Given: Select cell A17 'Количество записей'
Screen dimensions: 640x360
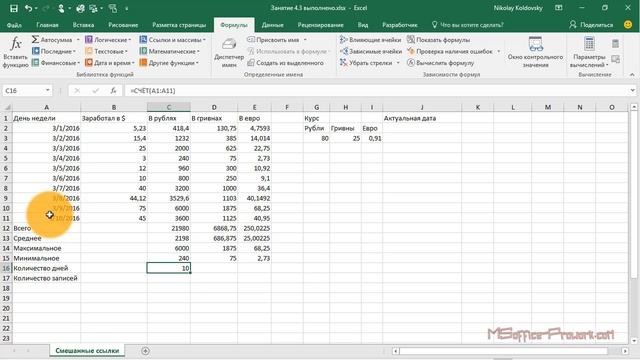Looking at the screenshot, I should point(47,278).
